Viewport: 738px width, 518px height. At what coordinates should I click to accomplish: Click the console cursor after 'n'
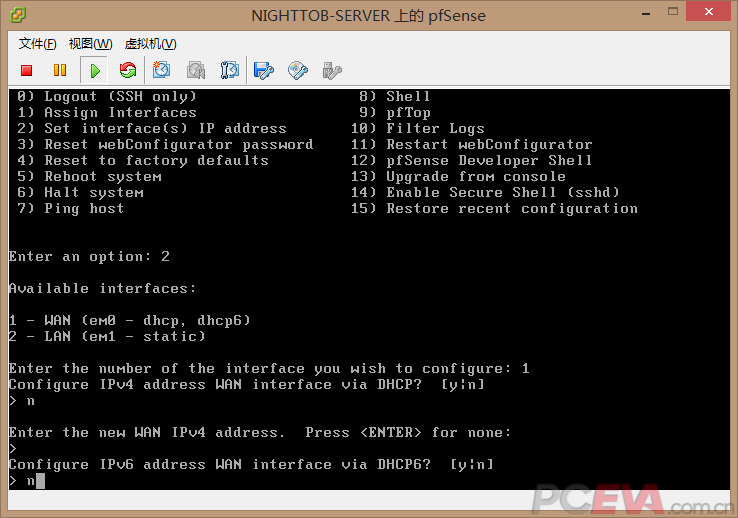pyautogui.click(x=40, y=481)
